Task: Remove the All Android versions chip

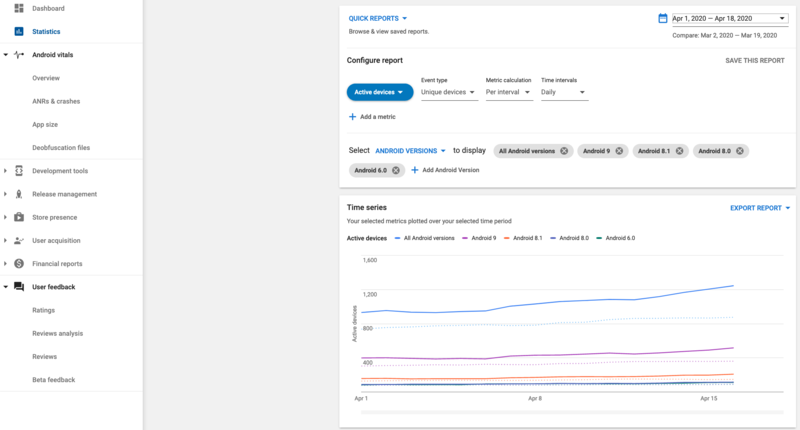Action: (564, 151)
